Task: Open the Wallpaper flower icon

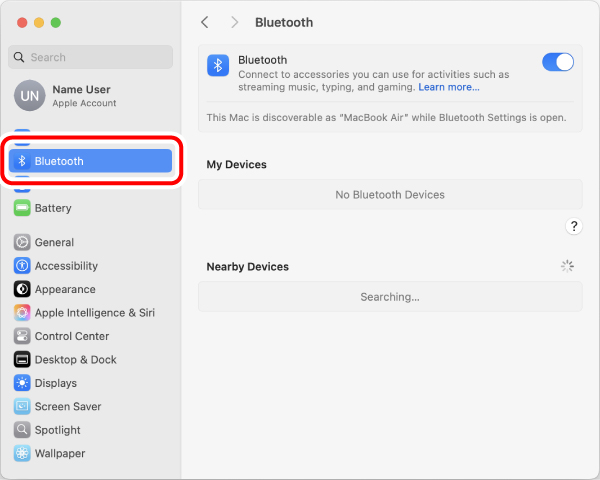Action: pos(22,453)
